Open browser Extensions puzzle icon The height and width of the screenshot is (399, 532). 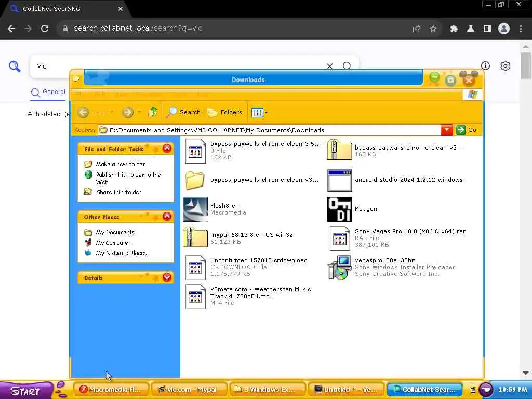(x=454, y=29)
